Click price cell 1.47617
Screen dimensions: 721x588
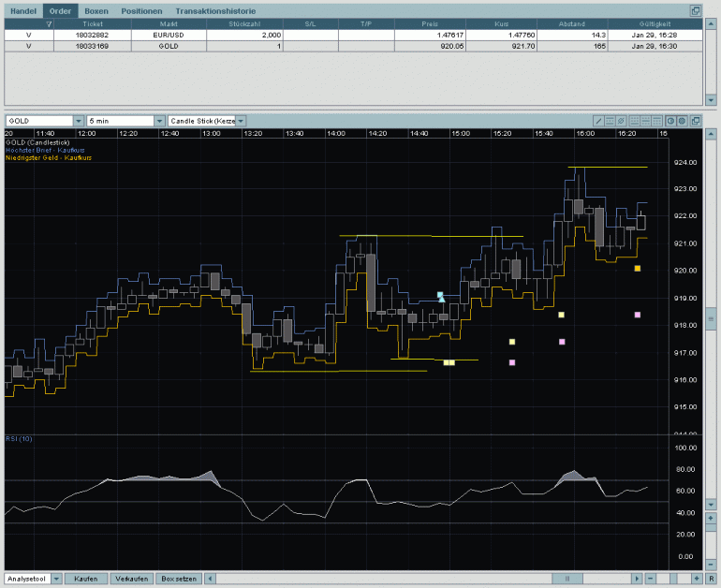(x=430, y=35)
